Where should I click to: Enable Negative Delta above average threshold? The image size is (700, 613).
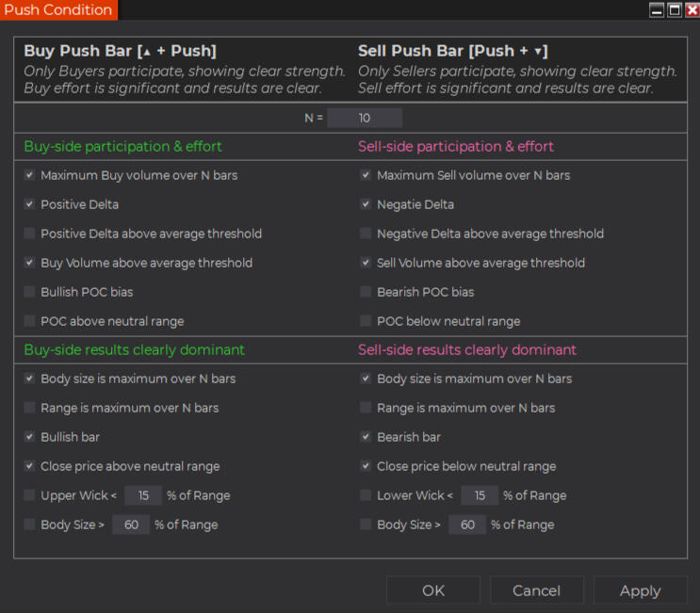point(366,234)
